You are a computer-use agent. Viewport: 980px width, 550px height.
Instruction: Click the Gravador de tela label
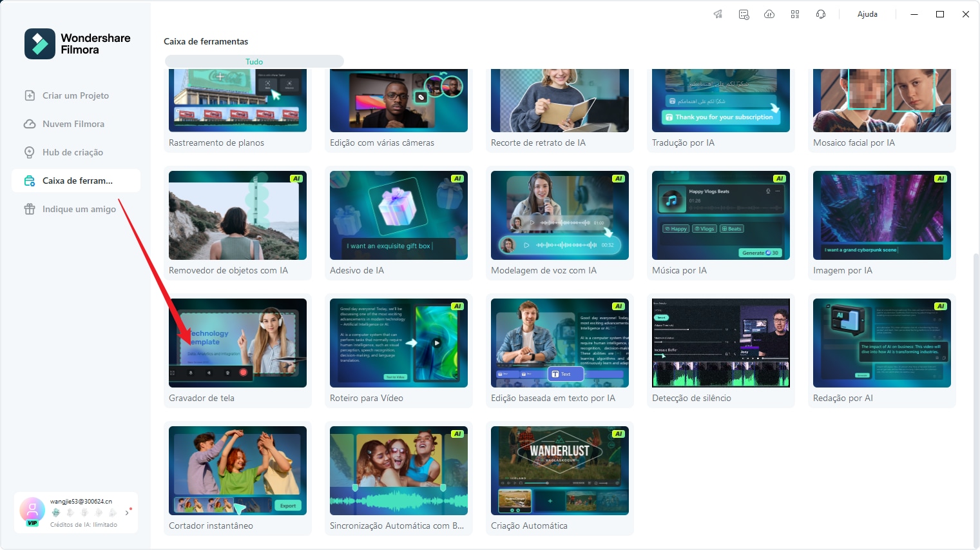click(x=202, y=398)
